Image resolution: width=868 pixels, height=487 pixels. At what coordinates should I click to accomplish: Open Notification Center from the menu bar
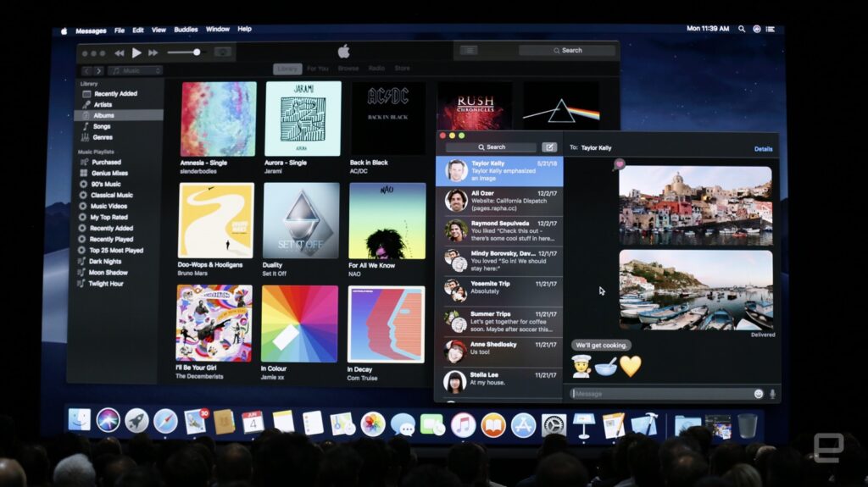770,29
